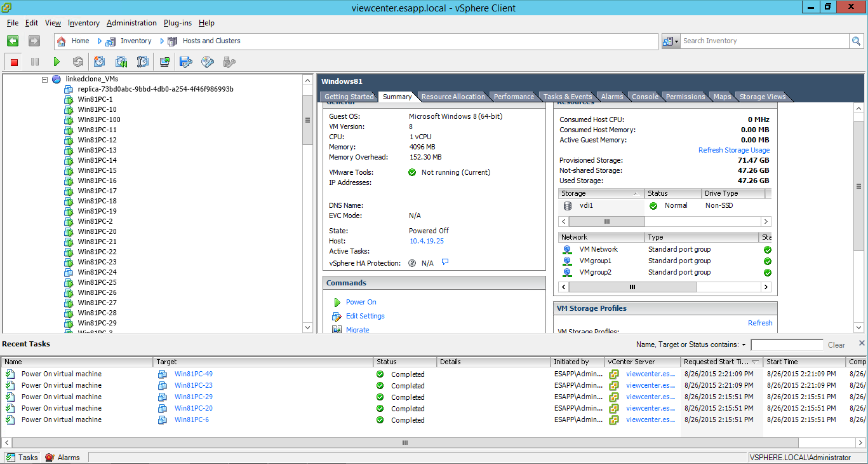Click the Home icon in the breadcrumb
This screenshot has width=868, height=464.
coord(62,41)
